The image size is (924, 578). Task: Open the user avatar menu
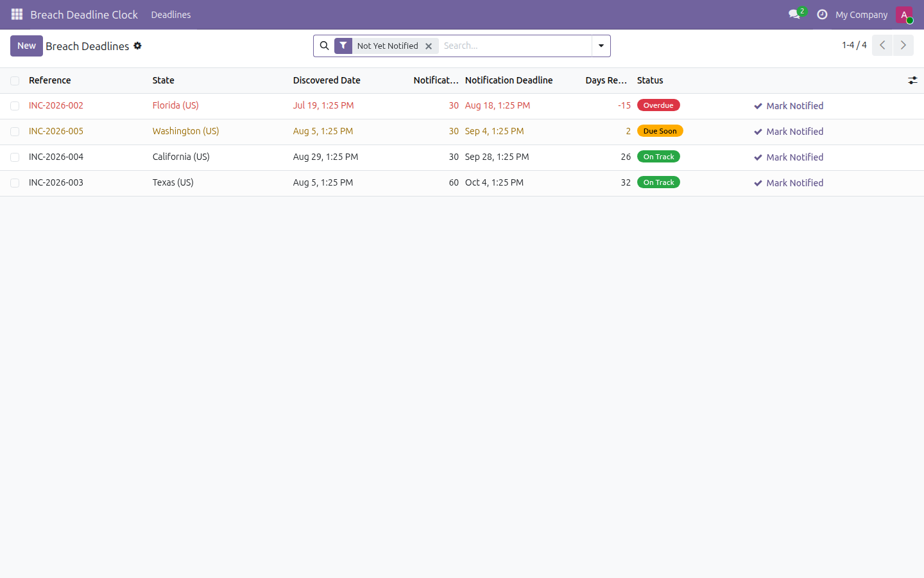(x=904, y=14)
